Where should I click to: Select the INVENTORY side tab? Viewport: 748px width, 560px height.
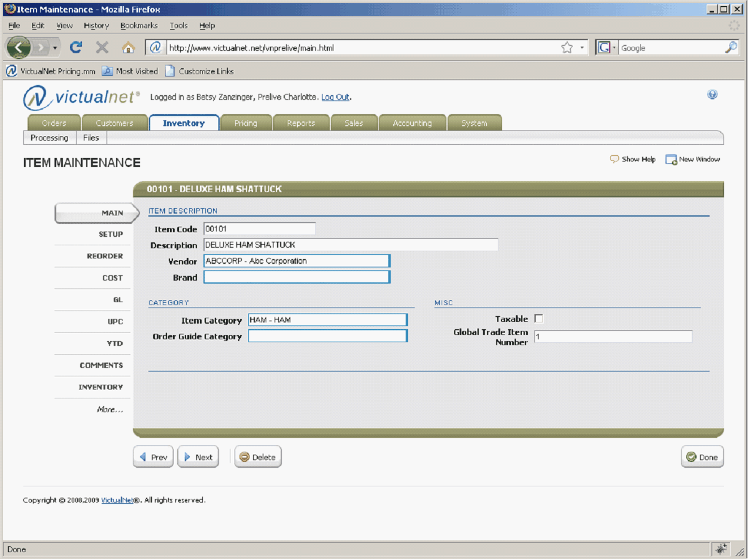[x=93, y=387]
